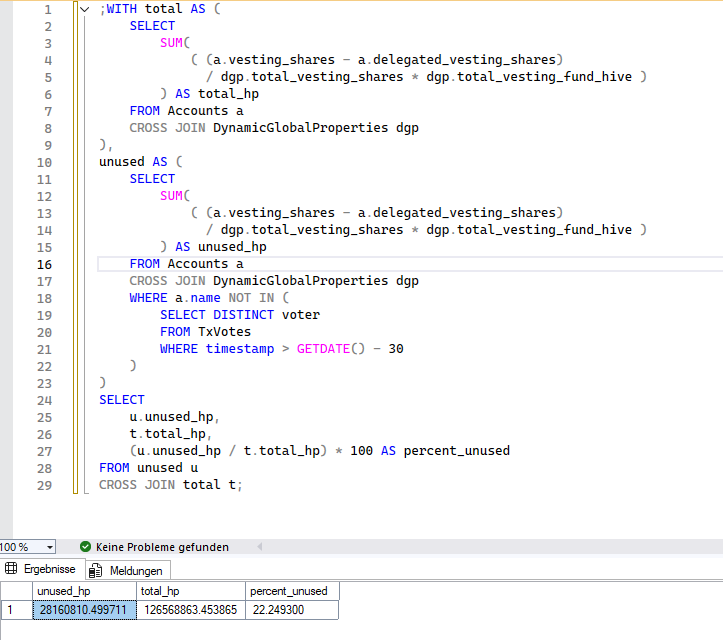Click 'CROSS JOIN DynamicGlobalProperties dgp' on line 8

coord(274,128)
